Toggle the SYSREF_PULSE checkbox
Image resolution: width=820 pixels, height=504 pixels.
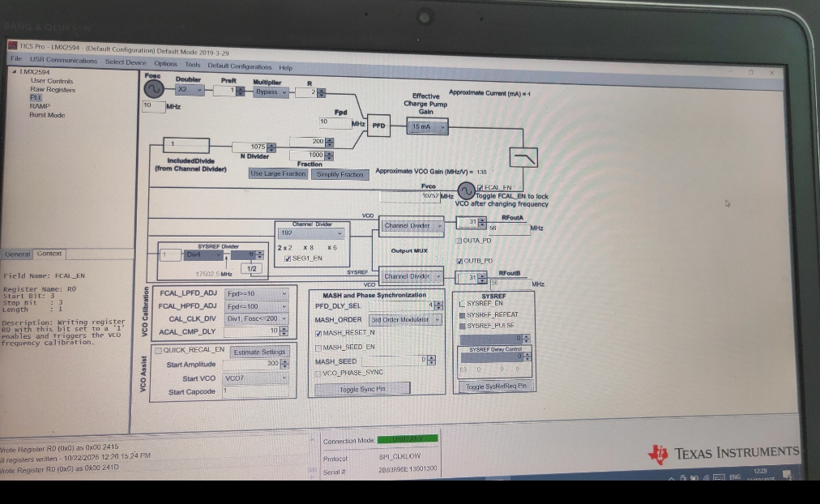pos(462,327)
